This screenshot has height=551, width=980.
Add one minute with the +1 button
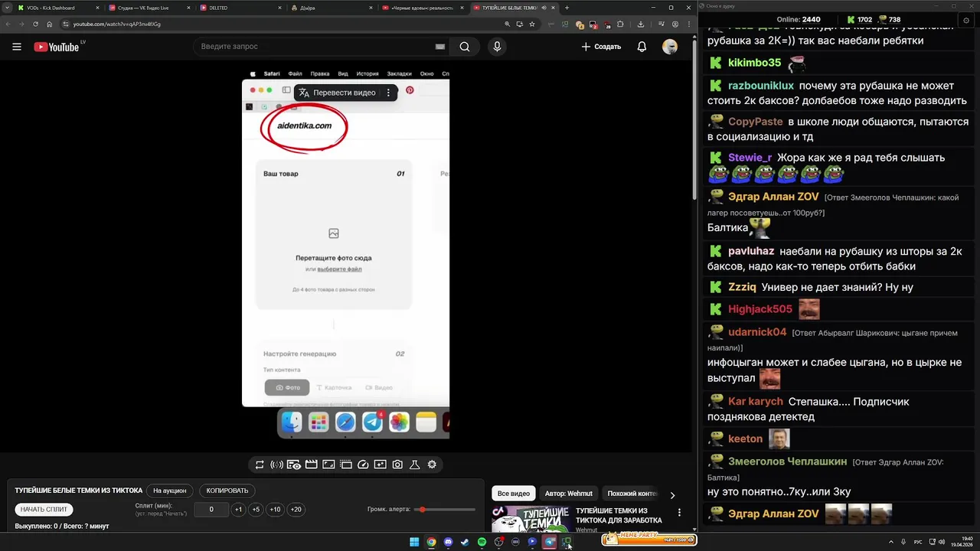coord(238,510)
